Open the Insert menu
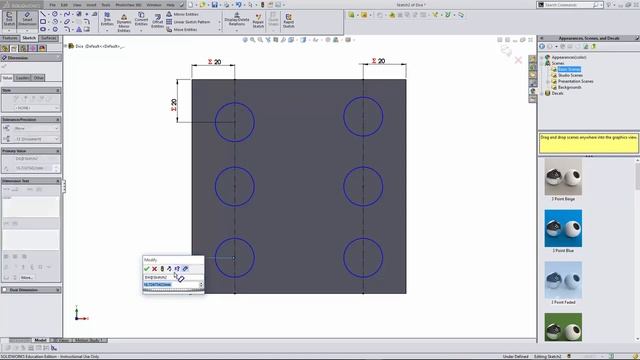 coord(91,5)
